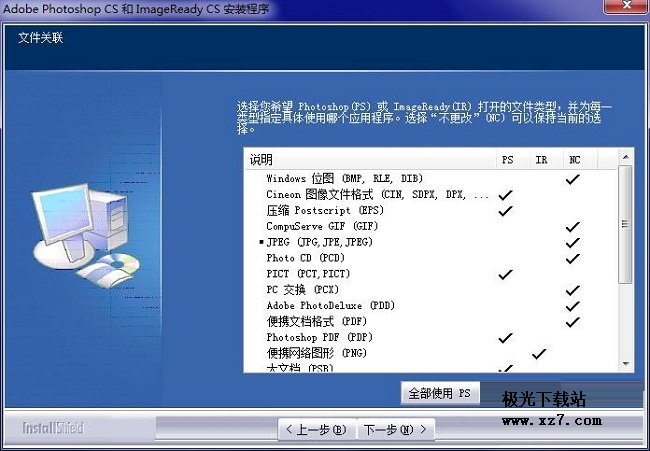Toggle PS checkmark for Cineon 图像文件格式
The image size is (650, 451).
(505, 195)
